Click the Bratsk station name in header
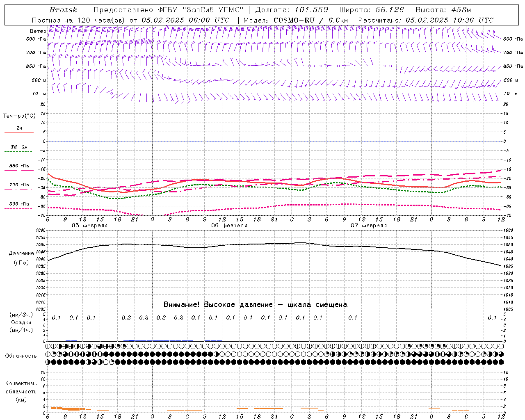525x420 pixels. (63, 9)
